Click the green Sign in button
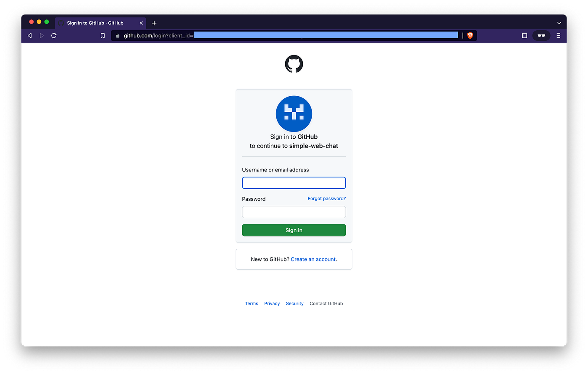This screenshot has height=374, width=588. 294,230
